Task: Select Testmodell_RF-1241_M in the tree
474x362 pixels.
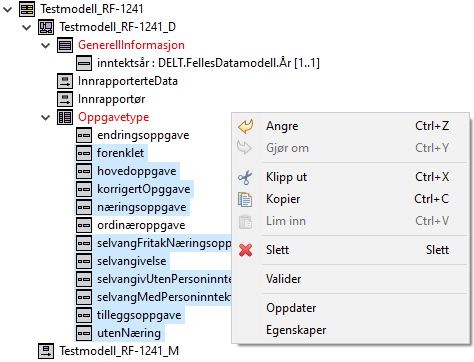Action: [119, 351]
